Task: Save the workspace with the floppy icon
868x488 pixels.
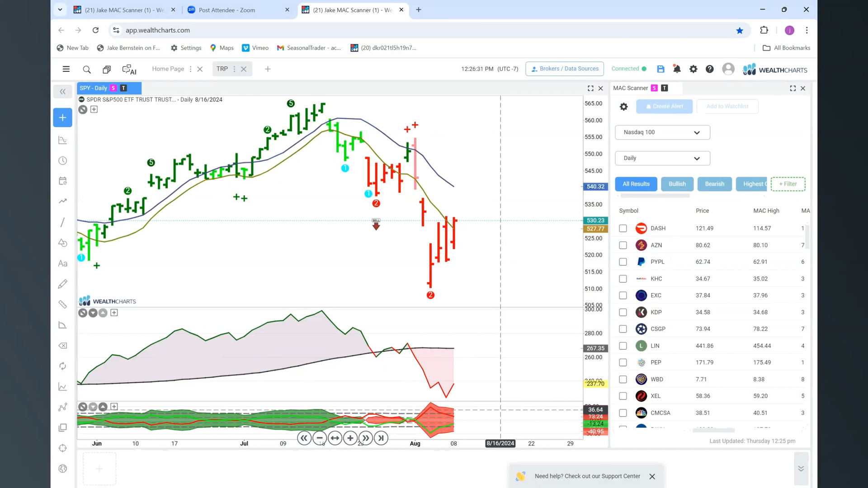Action: [660, 69]
